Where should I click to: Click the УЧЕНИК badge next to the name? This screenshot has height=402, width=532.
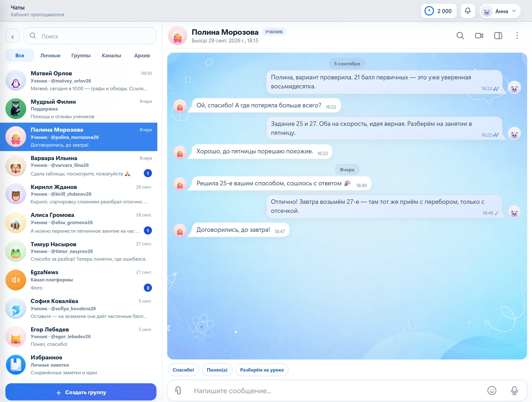[x=274, y=32]
